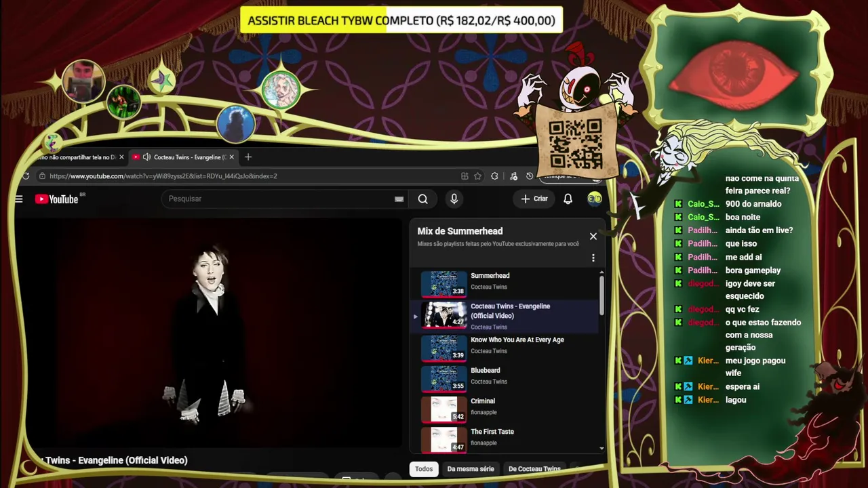Click the QR code on the stream overlay
868x488 pixels.
[x=576, y=144]
